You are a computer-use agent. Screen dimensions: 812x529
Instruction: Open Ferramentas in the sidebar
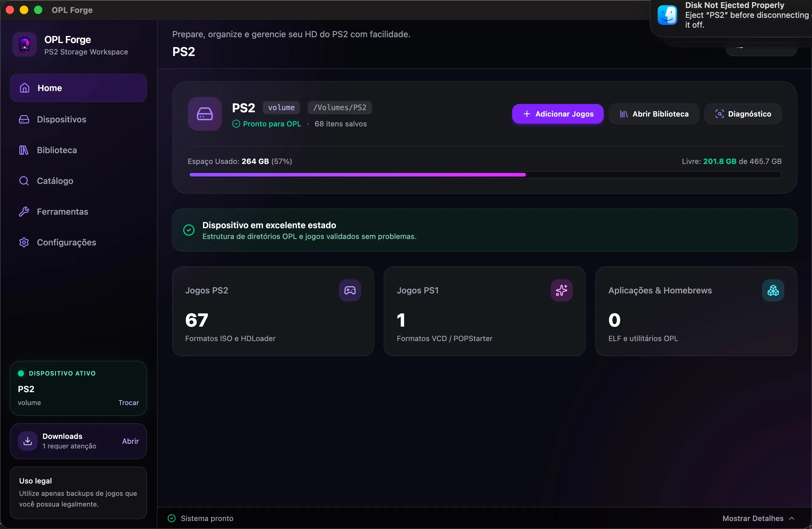78,212
